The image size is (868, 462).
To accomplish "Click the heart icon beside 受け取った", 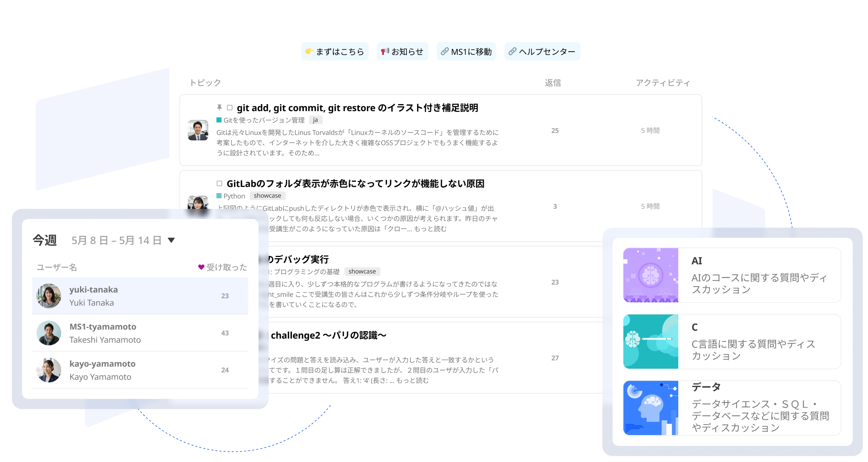I will (201, 267).
